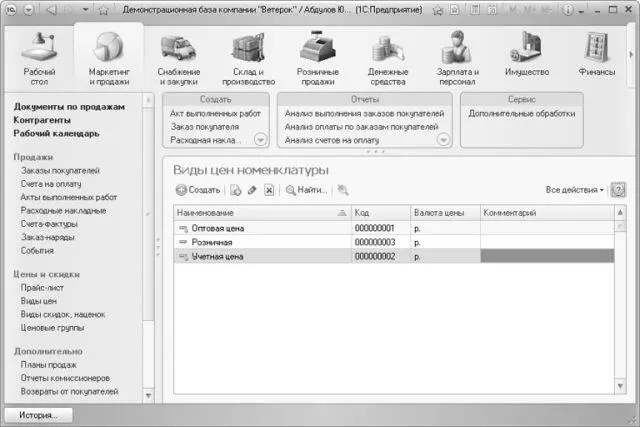Open Расходные накладные in navigation panel

pos(63,211)
